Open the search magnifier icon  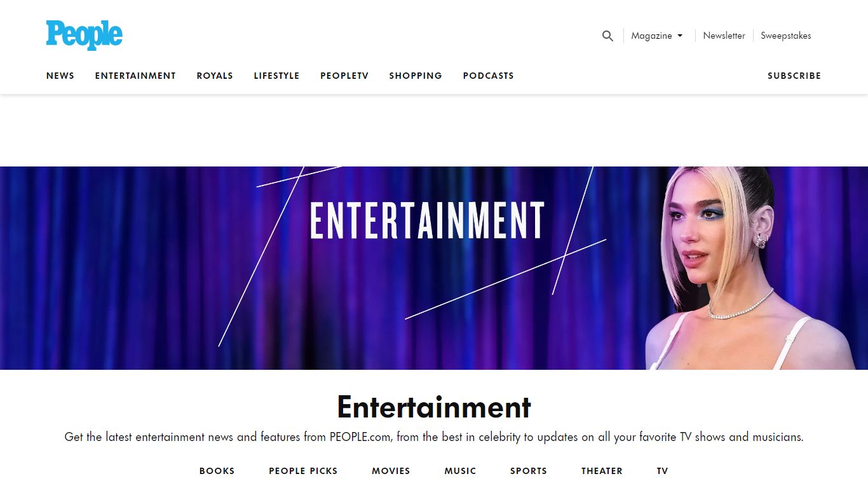coord(607,36)
